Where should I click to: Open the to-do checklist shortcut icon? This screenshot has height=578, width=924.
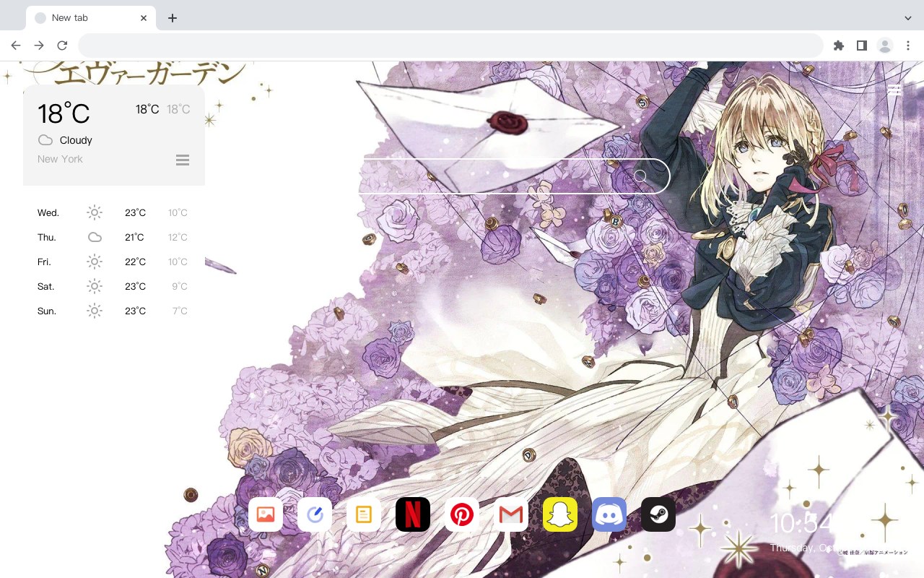pyautogui.click(x=315, y=514)
